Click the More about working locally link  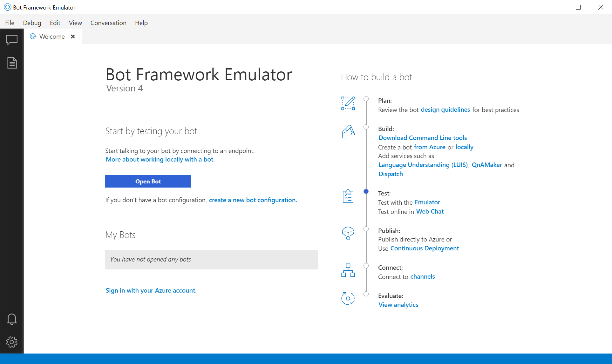(x=160, y=159)
